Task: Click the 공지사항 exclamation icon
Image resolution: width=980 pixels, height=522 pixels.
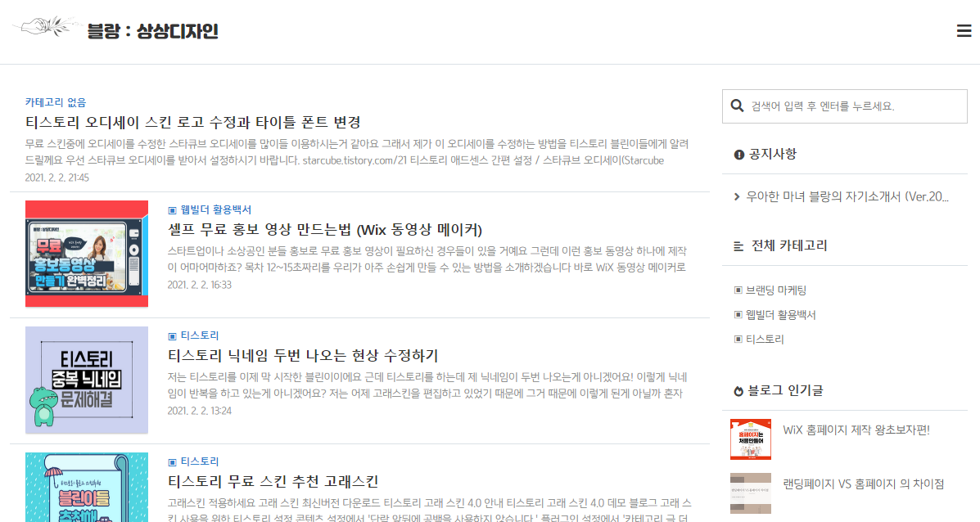Action: [x=738, y=154]
